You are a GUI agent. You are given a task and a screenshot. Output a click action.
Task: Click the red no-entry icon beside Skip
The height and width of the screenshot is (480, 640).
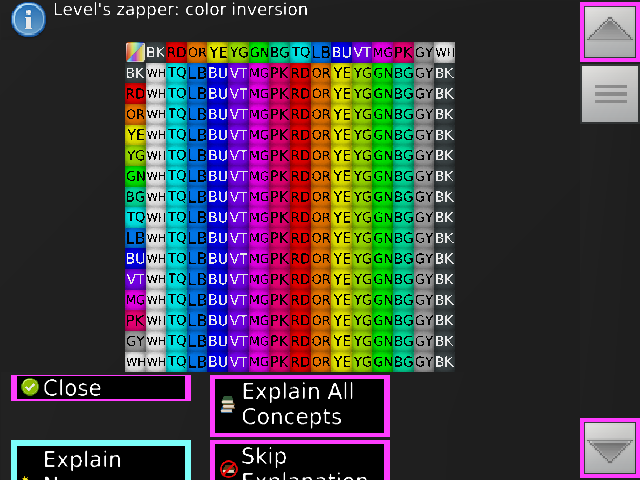coord(228,467)
